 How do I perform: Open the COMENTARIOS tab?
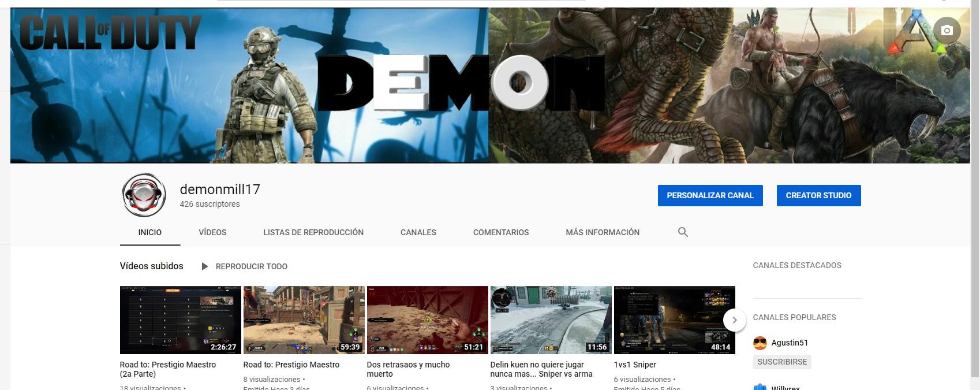[501, 232]
